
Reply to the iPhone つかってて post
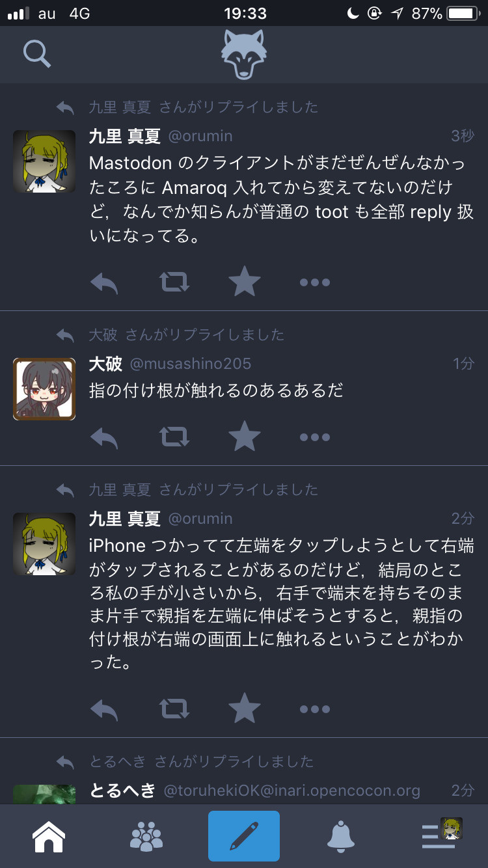(x=104, y=709)
